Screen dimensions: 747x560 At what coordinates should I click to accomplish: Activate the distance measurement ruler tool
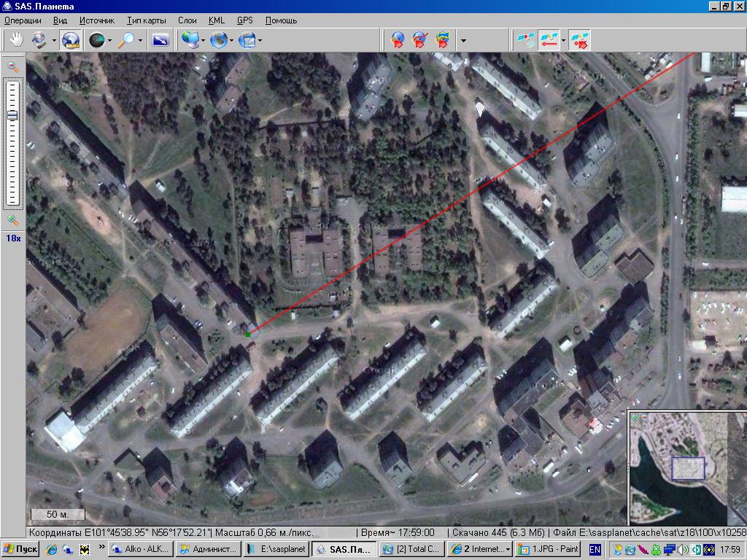(71, 40)
